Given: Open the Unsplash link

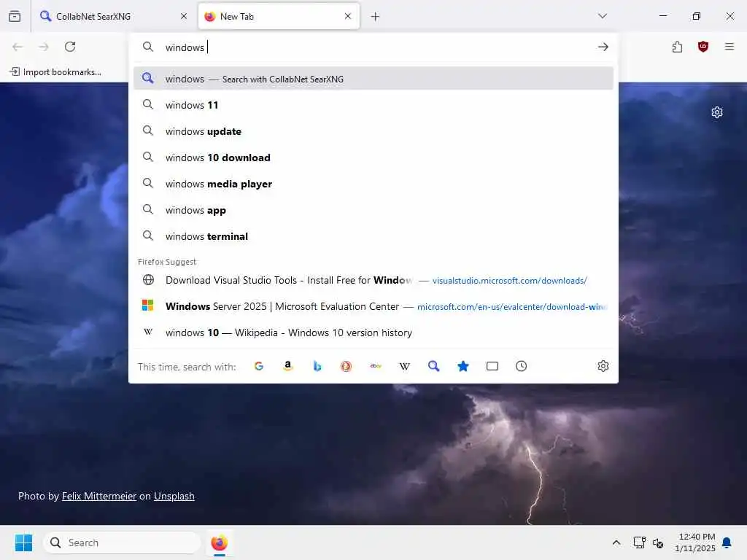Looking at the screenshot, I should [174, 496].
